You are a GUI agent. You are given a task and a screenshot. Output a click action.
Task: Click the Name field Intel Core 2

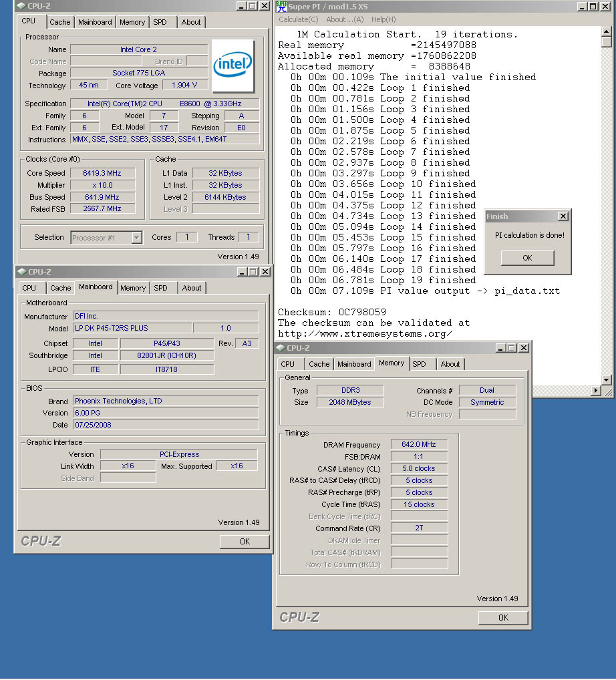[139, 49]
